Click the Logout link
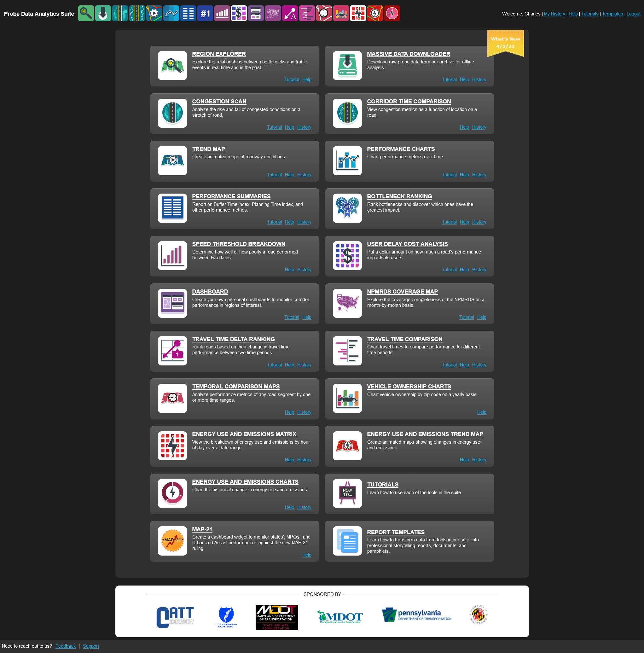 tap(633, 14)
